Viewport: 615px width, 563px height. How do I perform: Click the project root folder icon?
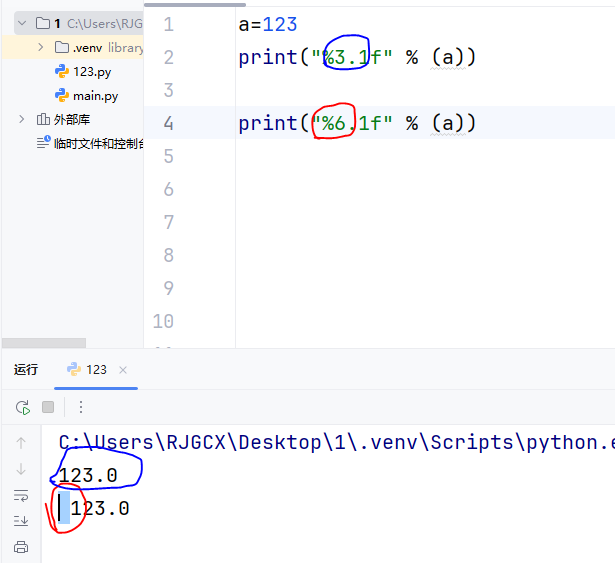pyautogui.click(x=42, y=23)
